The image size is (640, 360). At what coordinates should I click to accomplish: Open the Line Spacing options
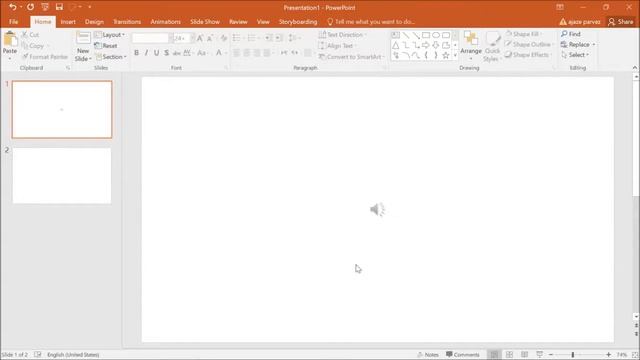294,38
